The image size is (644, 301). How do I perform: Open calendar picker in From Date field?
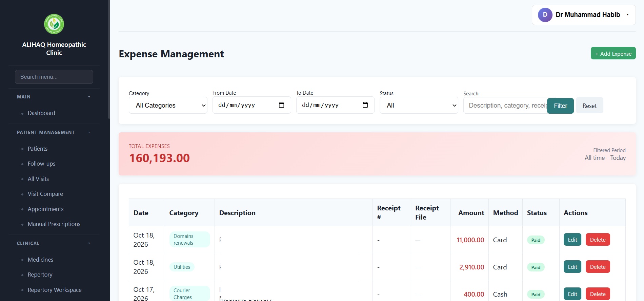[281, 105]
